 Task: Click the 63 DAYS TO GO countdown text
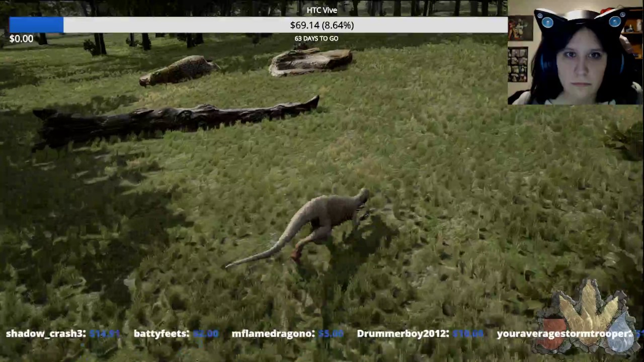pos(316,38)
